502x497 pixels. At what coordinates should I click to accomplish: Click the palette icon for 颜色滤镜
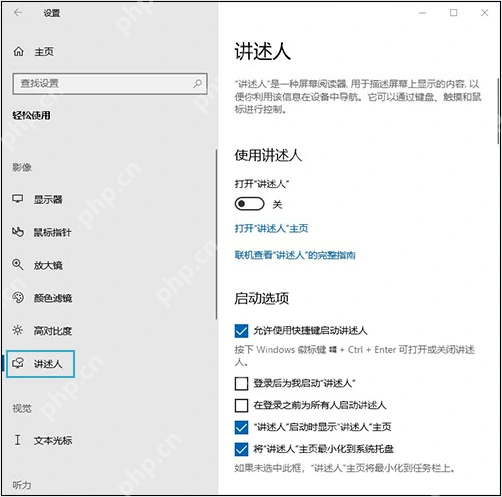18,297
